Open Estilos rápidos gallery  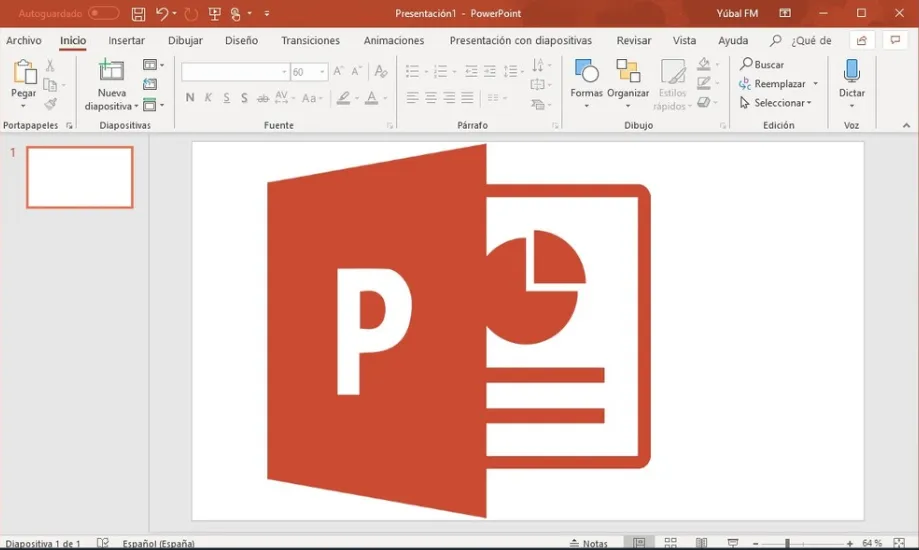click(672, 84)
